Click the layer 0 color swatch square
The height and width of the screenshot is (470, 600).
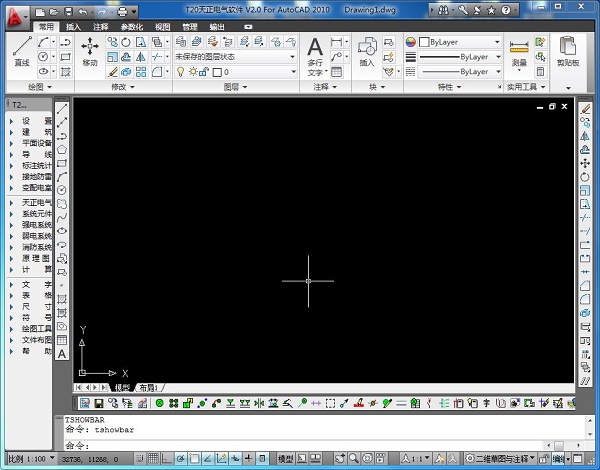click(x=217, y=72)
